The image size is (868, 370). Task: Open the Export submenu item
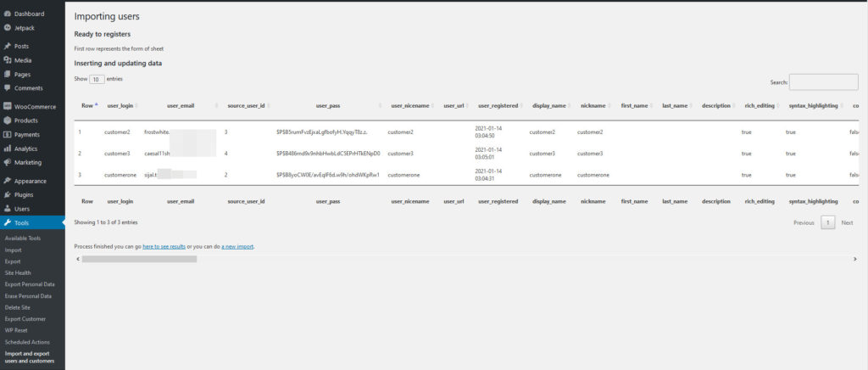point(13,261)
